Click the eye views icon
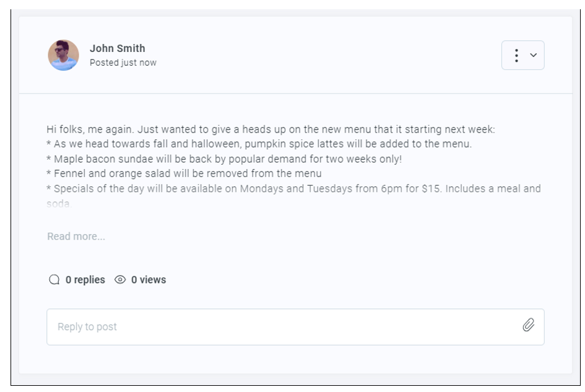 tap(121, 280)
